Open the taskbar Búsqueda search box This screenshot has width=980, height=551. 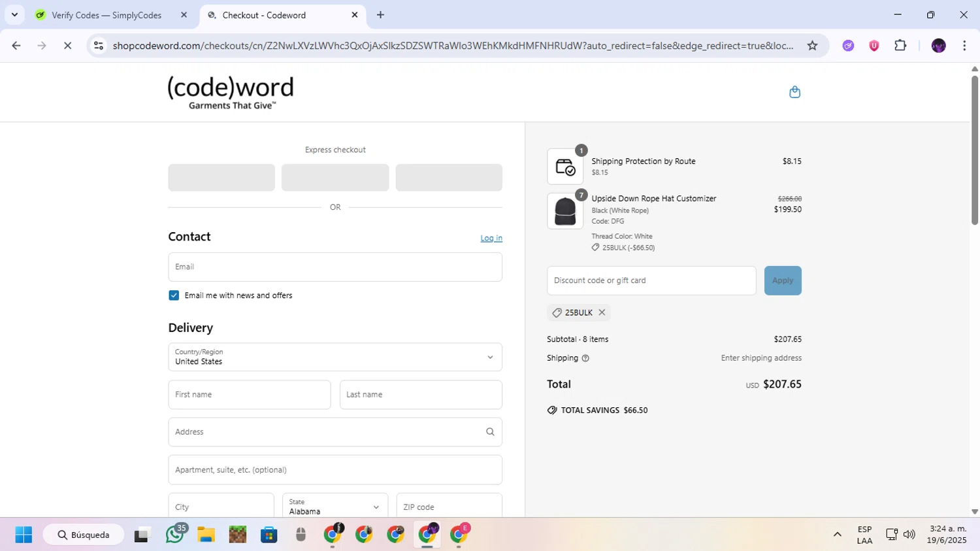tap(84, 535)
